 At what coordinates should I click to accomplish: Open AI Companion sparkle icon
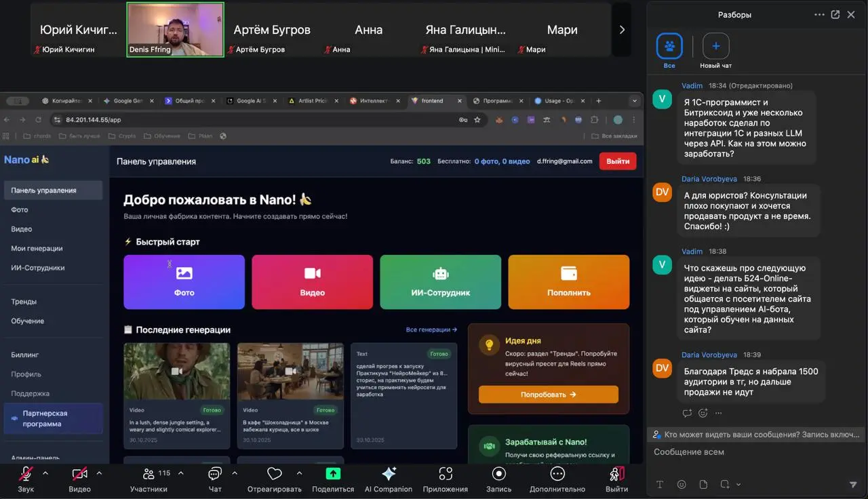(389, 474)
